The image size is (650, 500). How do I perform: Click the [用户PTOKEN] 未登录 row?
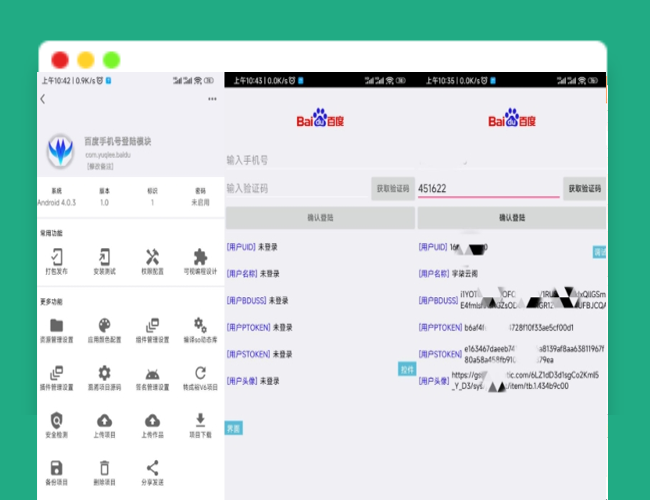pyautogui.click(x=260, y=328)
